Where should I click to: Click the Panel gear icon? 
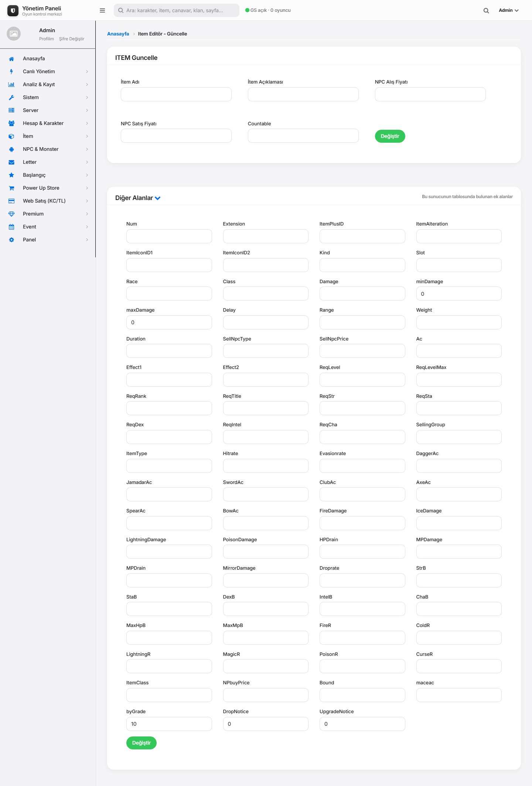(x=11, y=240)
